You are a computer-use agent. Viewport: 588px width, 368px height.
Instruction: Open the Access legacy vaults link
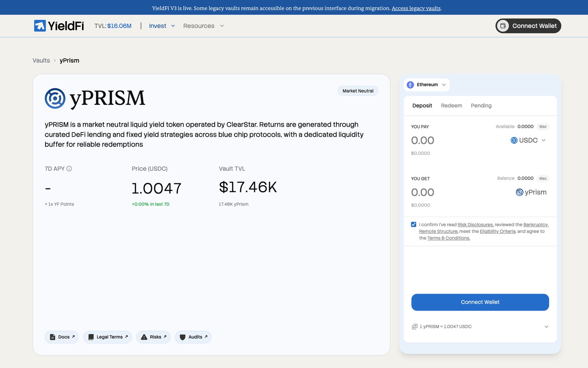[416, 8]
